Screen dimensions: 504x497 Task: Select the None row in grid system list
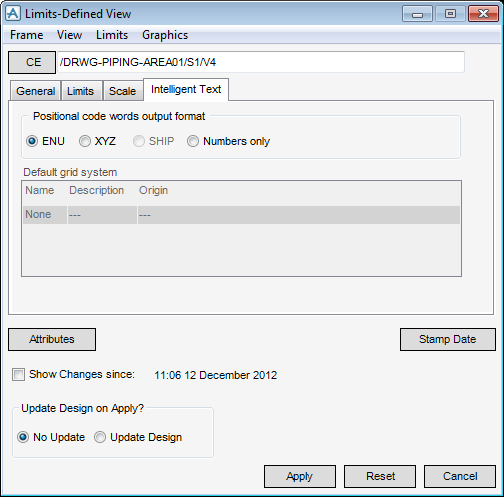(x=241, y=215)
